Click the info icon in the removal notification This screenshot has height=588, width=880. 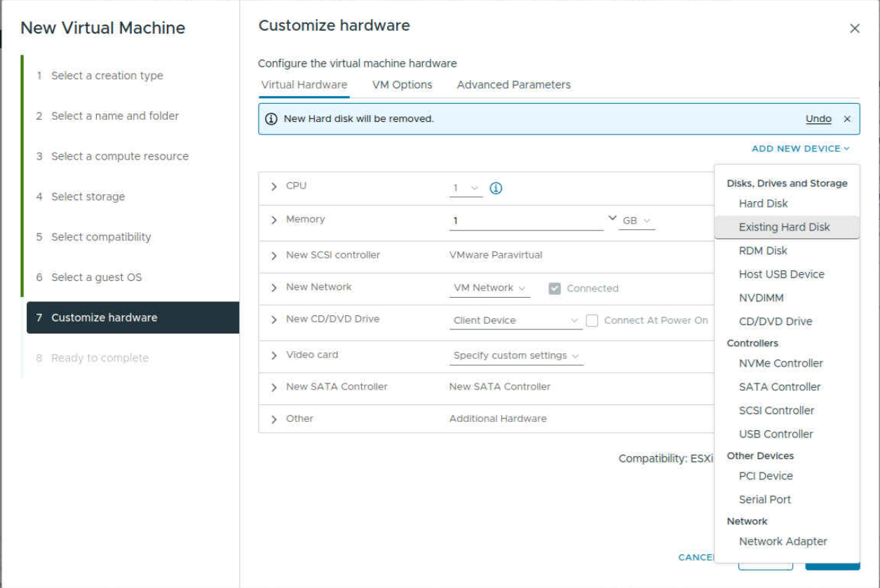[271, 119]
